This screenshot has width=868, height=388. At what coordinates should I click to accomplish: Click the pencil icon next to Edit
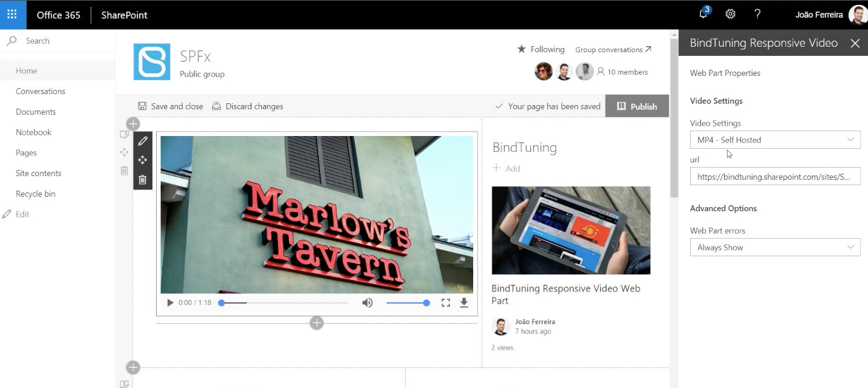pyautogui.click(x=7, y=214)
